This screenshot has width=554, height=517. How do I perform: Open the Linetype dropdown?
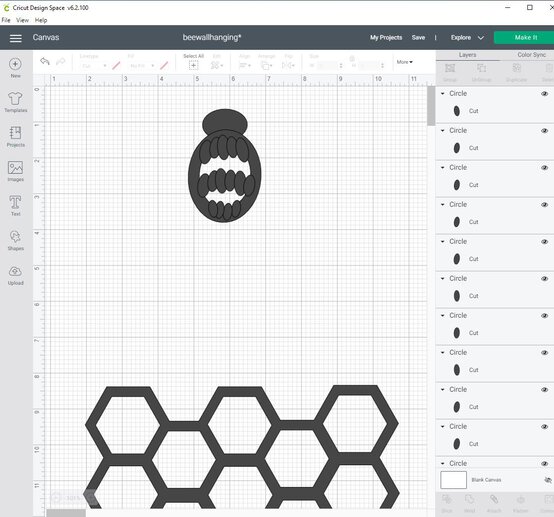point(94,66)
